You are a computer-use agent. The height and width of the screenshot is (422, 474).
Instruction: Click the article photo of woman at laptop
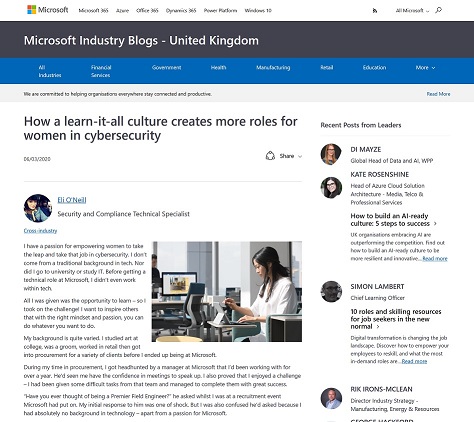(x=227, y=292)
